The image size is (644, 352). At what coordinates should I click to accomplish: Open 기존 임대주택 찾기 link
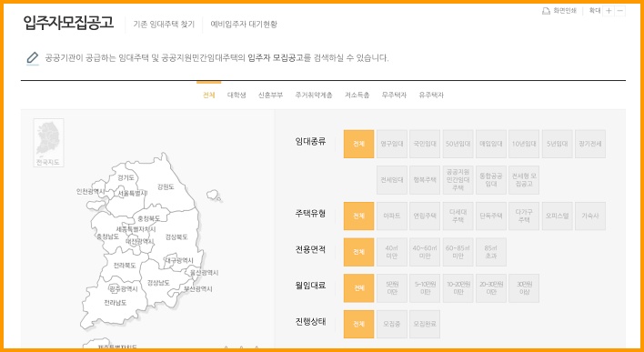pyautogui.click(x=164, y=25)
